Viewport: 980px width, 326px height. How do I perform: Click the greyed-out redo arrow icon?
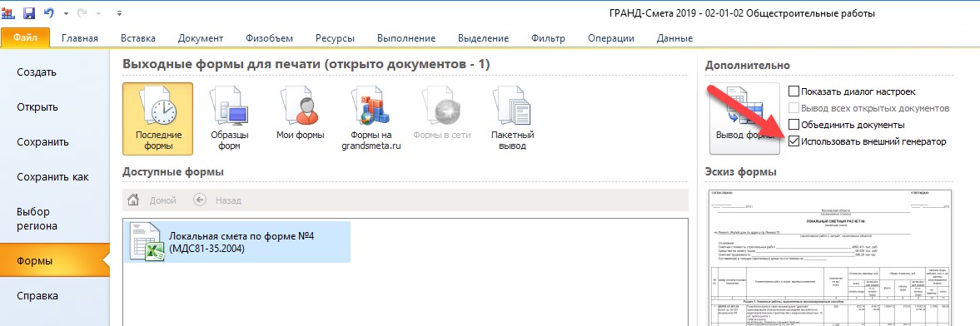tap(82, 12)
